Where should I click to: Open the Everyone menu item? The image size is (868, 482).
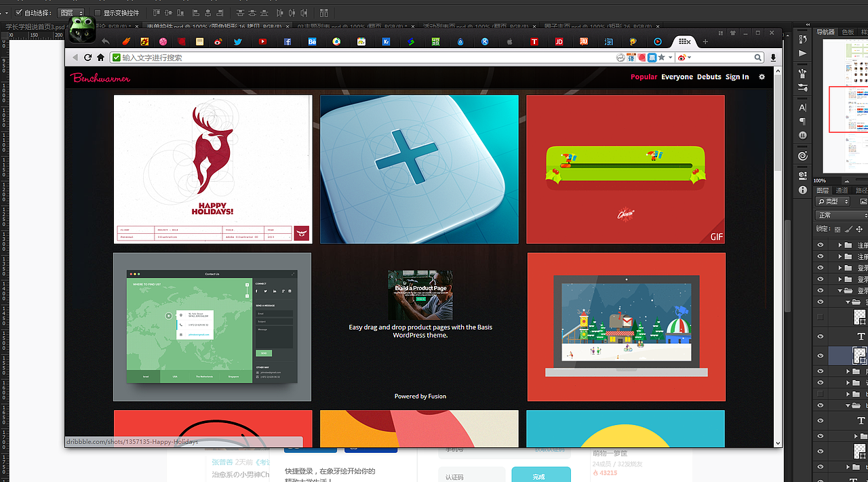pos(677,77)
